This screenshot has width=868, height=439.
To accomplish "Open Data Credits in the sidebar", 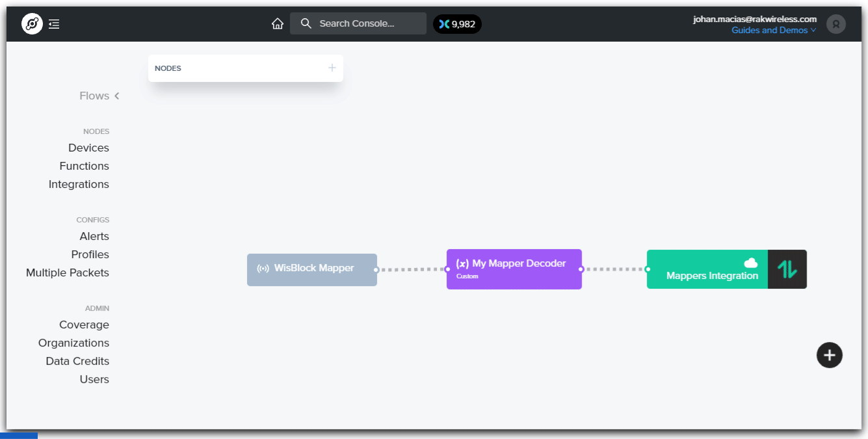I will [x=77, y=361].
